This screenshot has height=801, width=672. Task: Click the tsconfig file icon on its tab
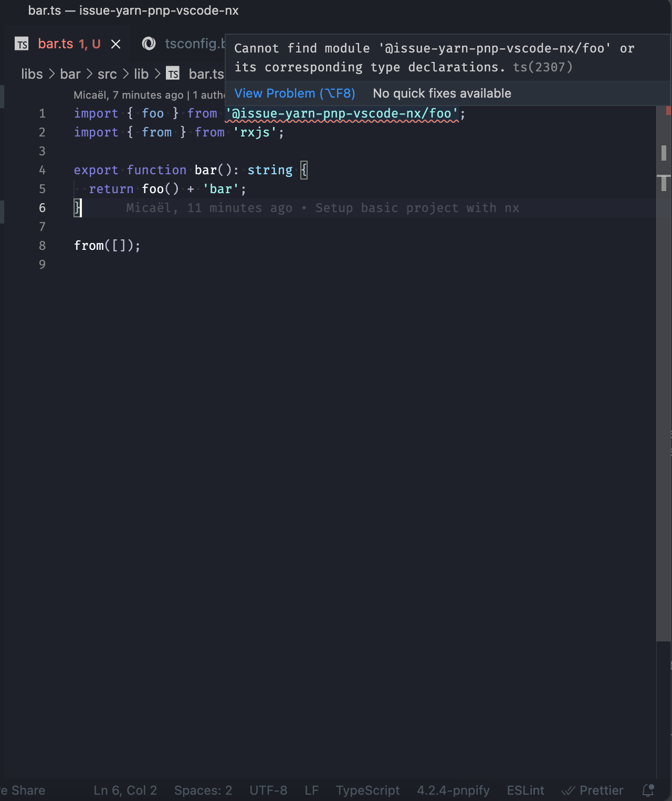pos(149,44)
